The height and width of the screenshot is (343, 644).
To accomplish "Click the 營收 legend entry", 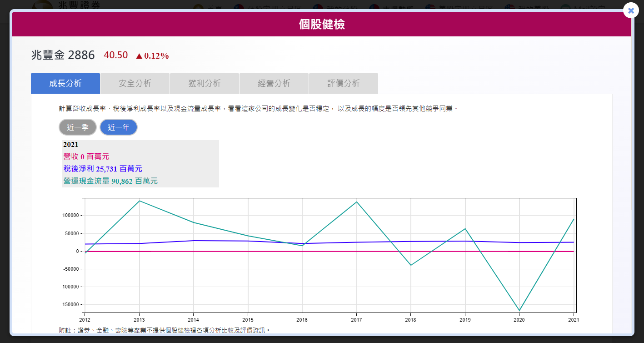I will [86, 156].
